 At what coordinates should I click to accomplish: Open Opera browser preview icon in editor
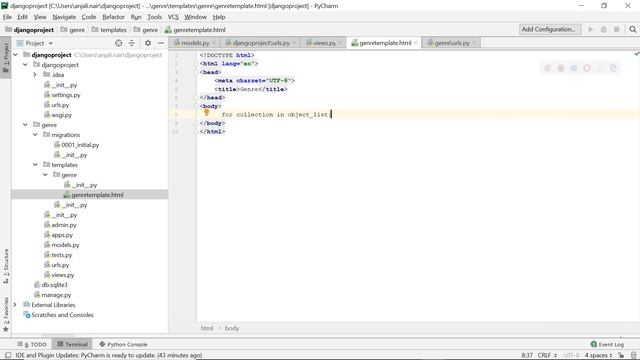(587, 68)
